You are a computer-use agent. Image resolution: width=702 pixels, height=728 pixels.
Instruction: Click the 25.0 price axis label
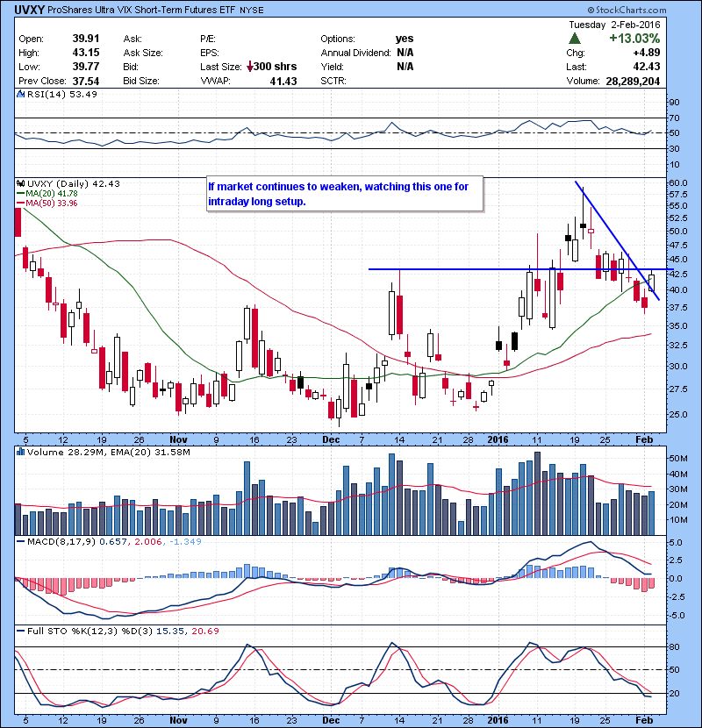[677, 414]
